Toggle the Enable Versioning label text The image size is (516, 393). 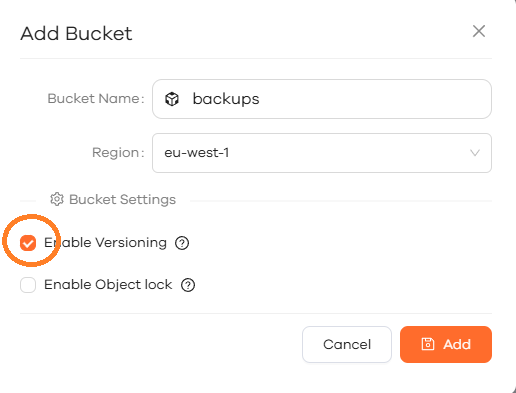(x=105, y=243)
